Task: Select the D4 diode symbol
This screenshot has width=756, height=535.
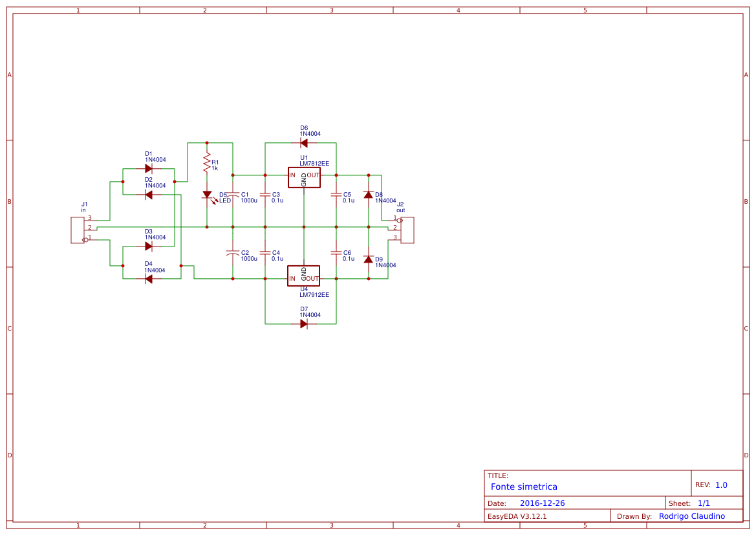Action: 149,279
